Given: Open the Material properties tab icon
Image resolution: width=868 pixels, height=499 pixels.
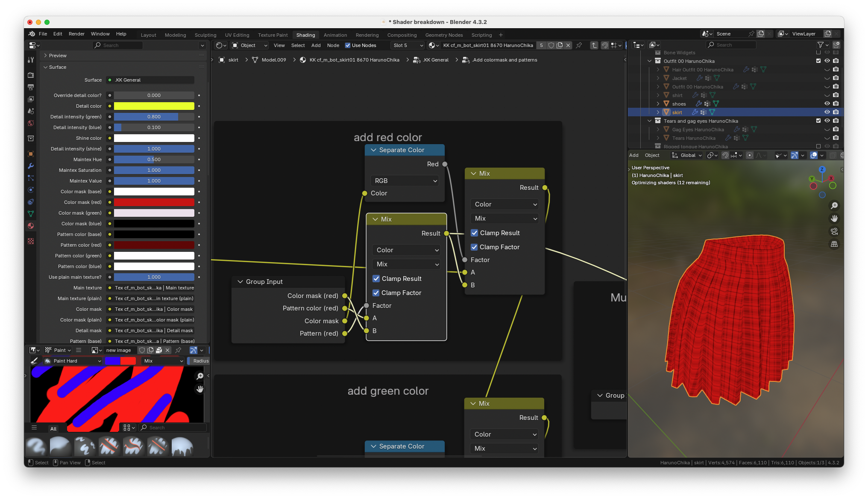Looking at the screenshot, I should 31,226.
